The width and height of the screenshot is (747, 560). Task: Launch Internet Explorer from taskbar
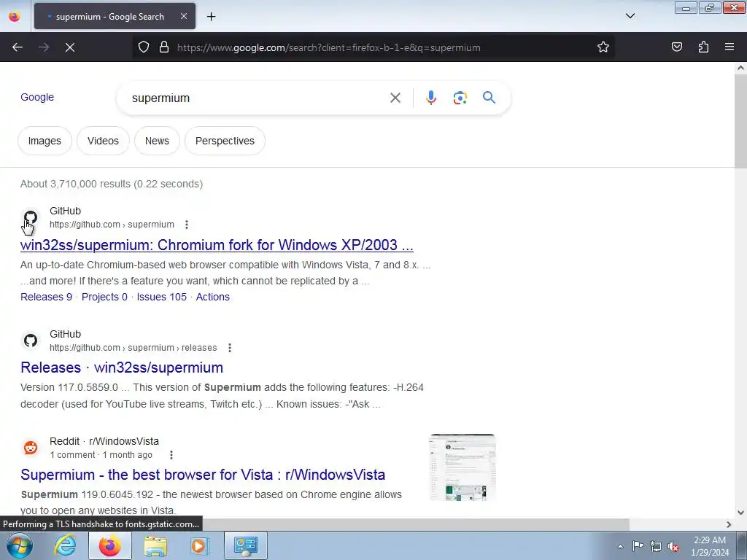(x=65, y=545)
